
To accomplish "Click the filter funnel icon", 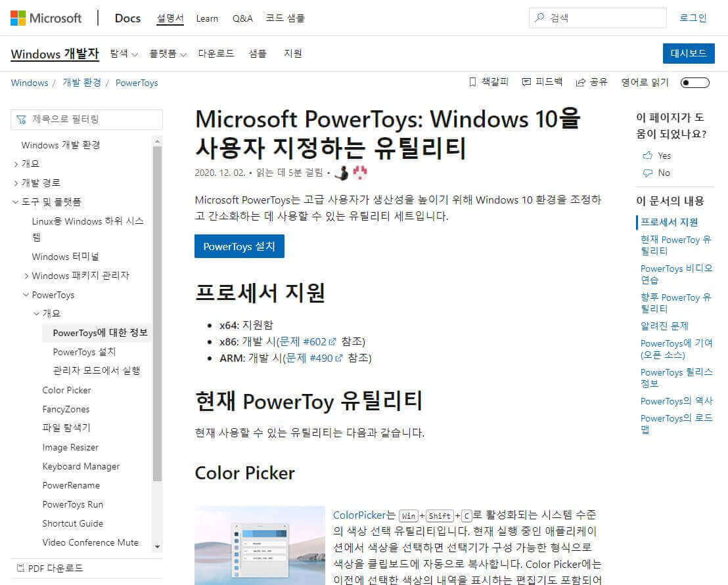I will coord(22,119).
